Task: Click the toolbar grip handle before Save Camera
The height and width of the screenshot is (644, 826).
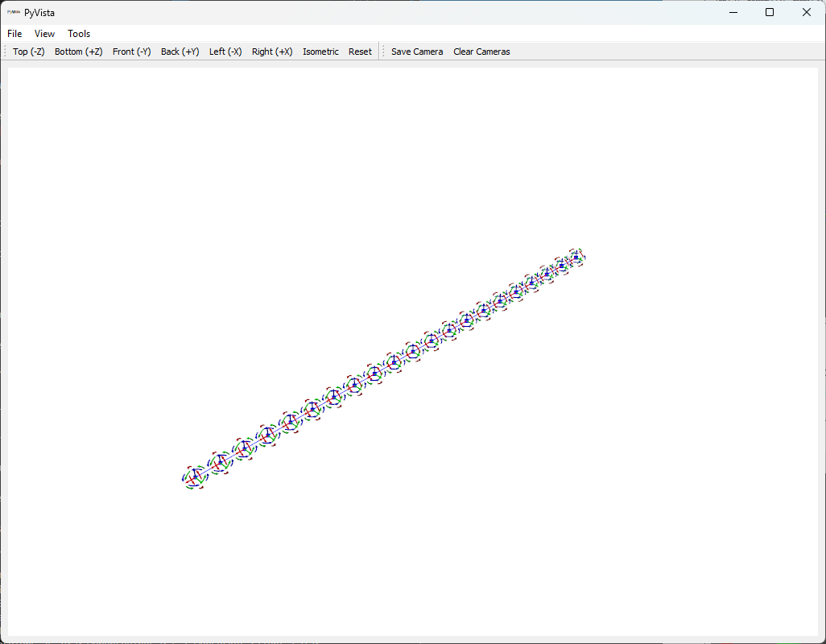Action: pyautogui.click(x=384, y=52)
